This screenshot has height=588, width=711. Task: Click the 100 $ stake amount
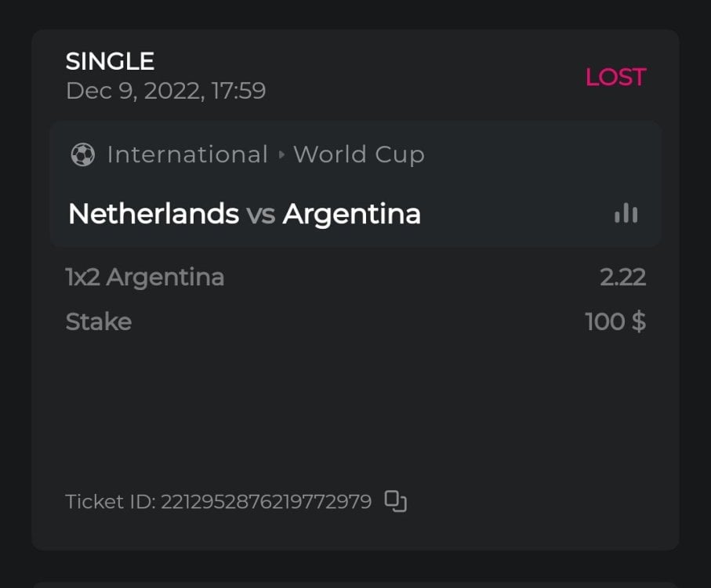pyautogui.click(x=615, y=321)
